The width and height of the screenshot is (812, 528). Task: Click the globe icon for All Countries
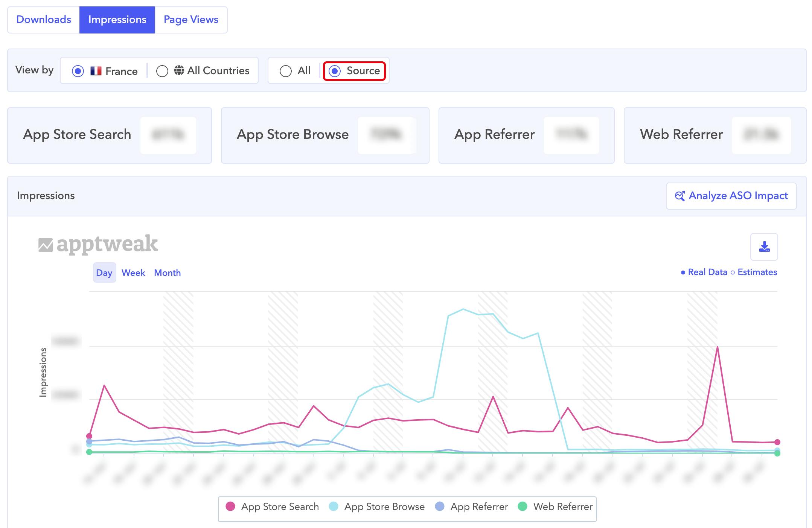pos(179,70)
